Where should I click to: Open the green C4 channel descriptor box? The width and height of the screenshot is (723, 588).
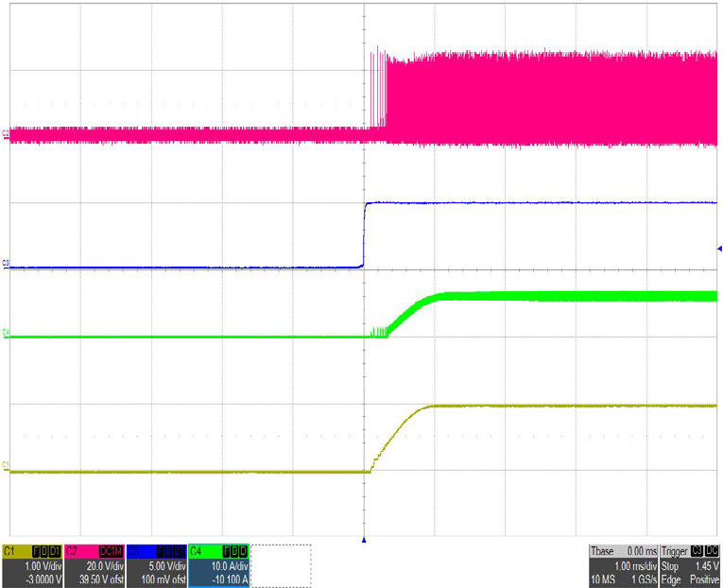tap(218, 564)
